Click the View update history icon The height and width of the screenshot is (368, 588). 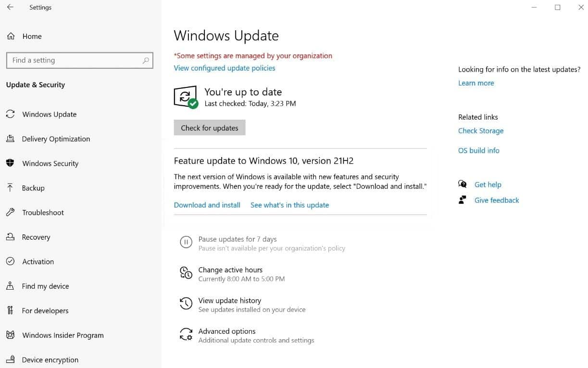[186, 304]
